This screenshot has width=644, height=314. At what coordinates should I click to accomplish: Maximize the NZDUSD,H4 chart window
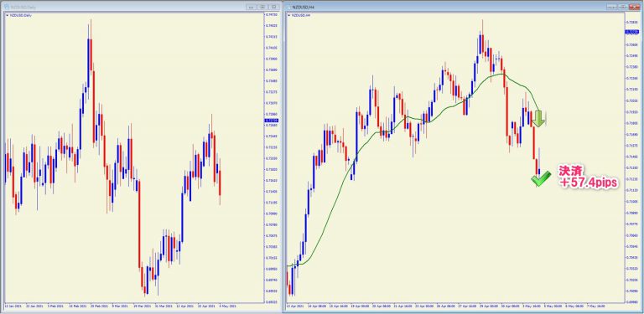pos(623,7)
